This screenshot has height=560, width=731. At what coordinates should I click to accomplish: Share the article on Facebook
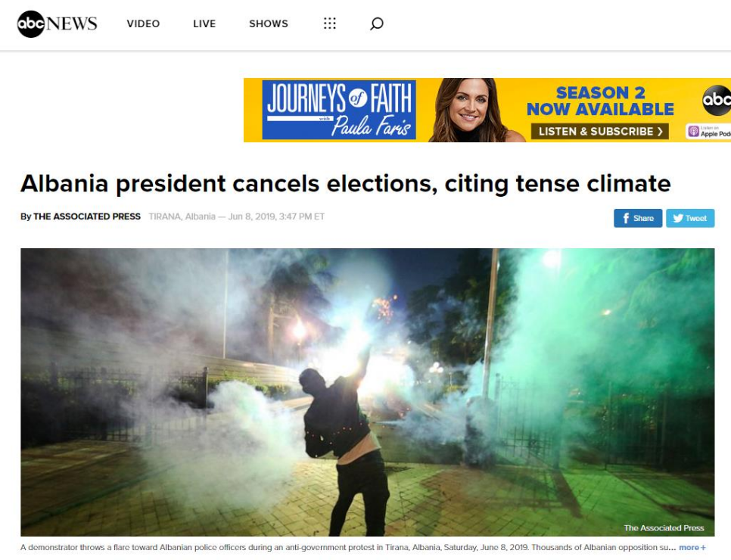click(638, 218)
